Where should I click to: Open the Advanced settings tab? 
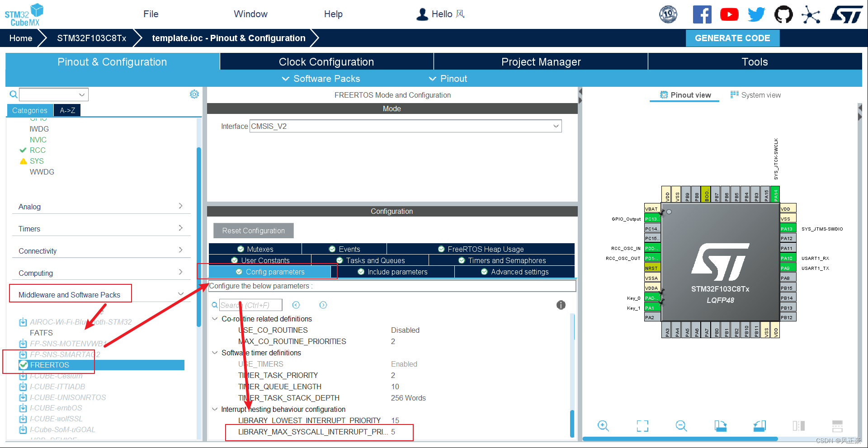[x=514, y=272]
